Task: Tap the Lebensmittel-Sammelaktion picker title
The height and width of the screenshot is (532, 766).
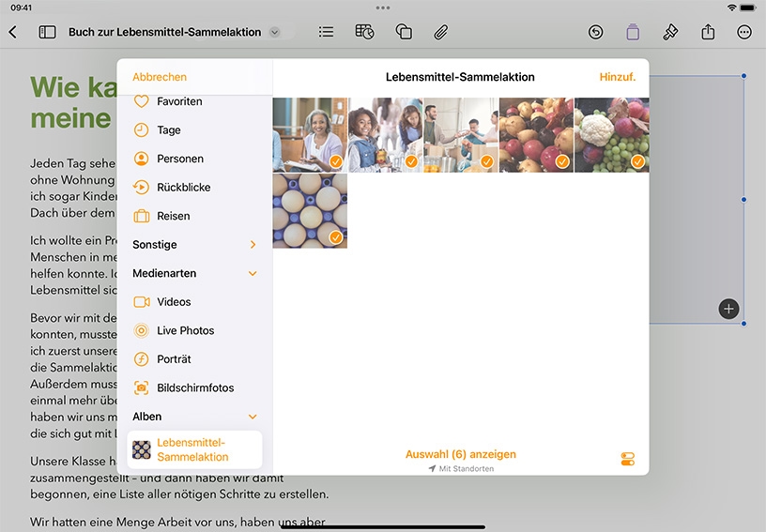Action: pyautogui.click(x=460, y=77)
